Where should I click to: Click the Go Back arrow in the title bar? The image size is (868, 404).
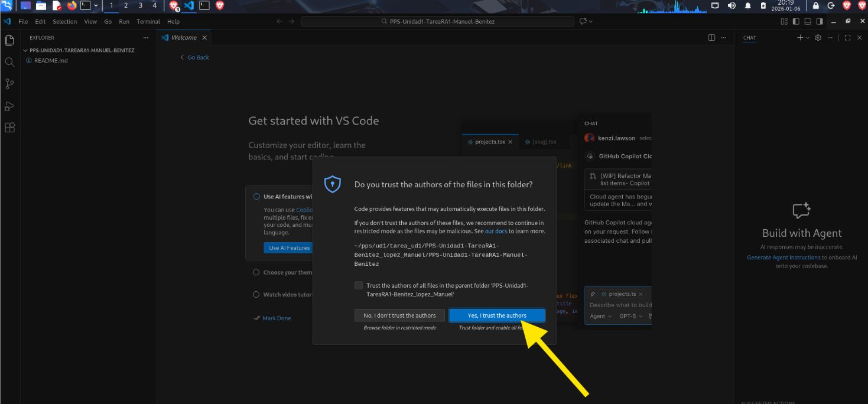pyautogui.click(x=279, y=21)
